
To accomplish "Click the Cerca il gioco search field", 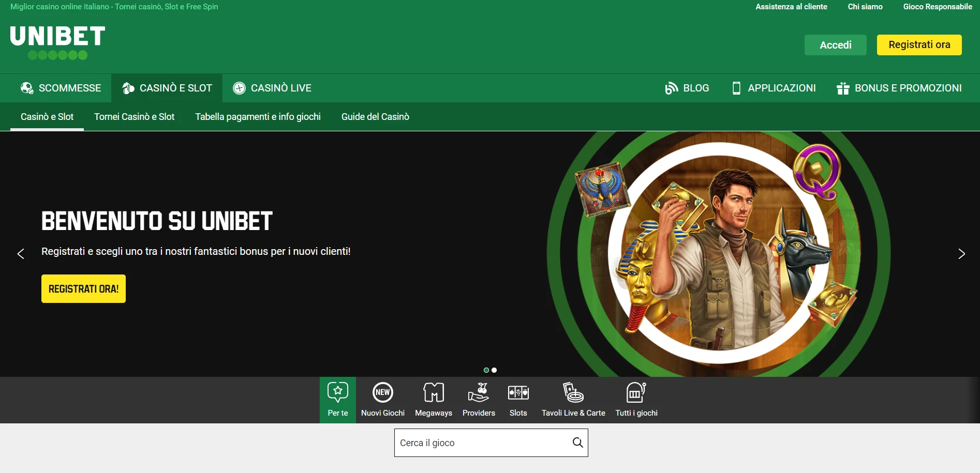I will [x=491, y=443].
